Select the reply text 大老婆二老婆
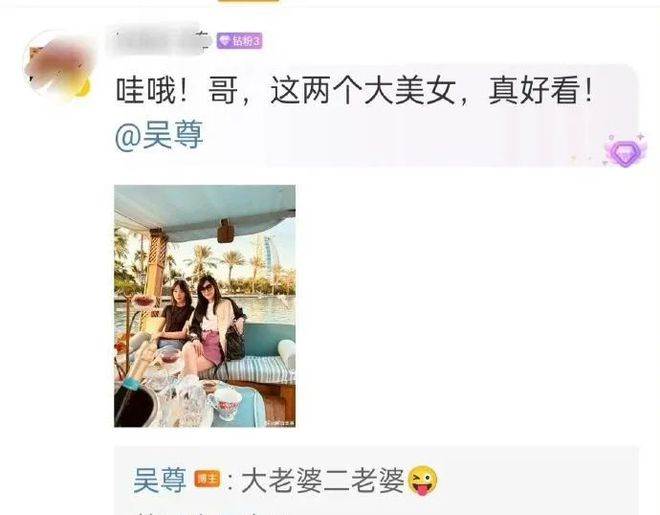The width and height of the screenshot is (660, 515). click(322, 480)
